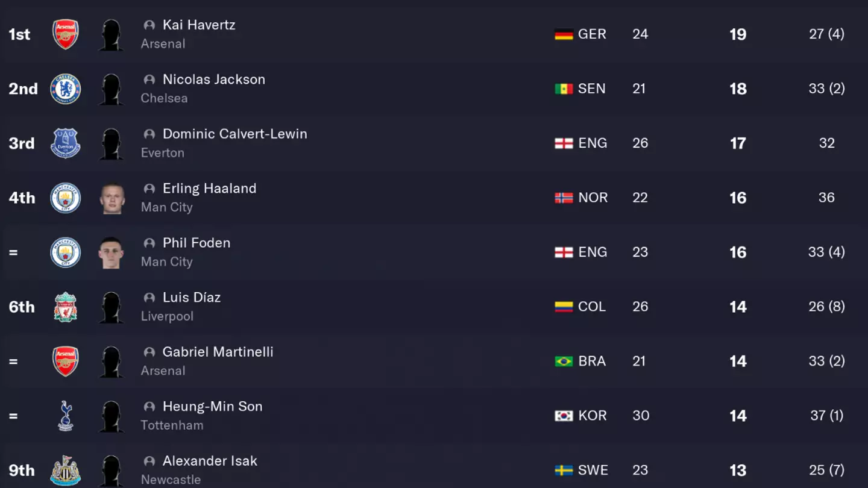This screenshot has width=868, height=488.
Task: Open Nicolas Jackson player profile
Action: pyautogui.click(x=213, y=80)
